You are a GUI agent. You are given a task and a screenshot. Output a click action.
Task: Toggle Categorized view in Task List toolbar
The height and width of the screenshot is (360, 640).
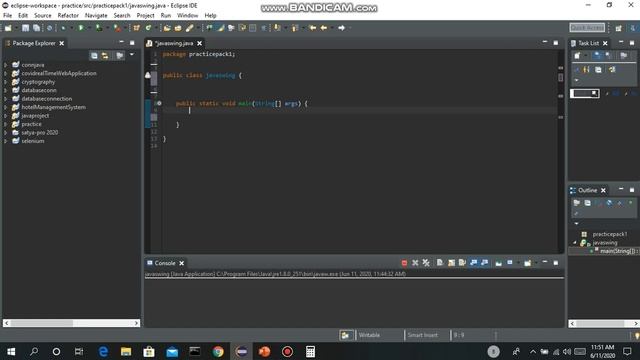click(x=597, y=56)
